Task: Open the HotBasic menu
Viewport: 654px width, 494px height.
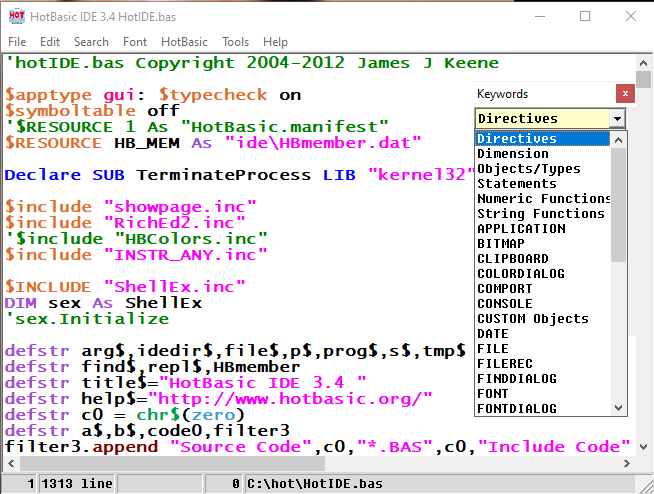Action: pos(184,42)
